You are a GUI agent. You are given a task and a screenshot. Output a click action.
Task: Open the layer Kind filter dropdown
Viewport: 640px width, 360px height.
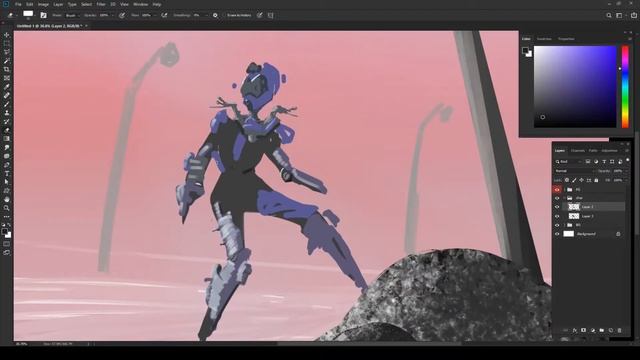pos(569,162)
